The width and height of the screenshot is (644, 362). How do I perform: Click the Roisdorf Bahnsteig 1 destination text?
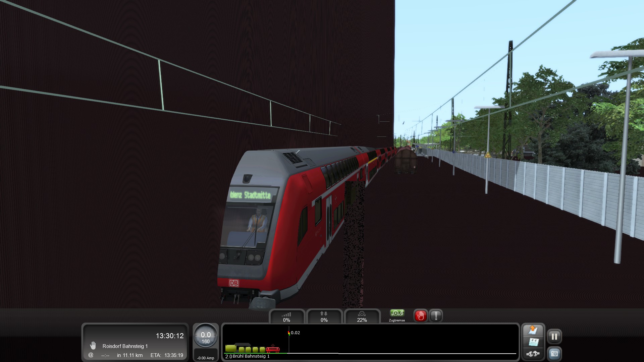[125, 346]
